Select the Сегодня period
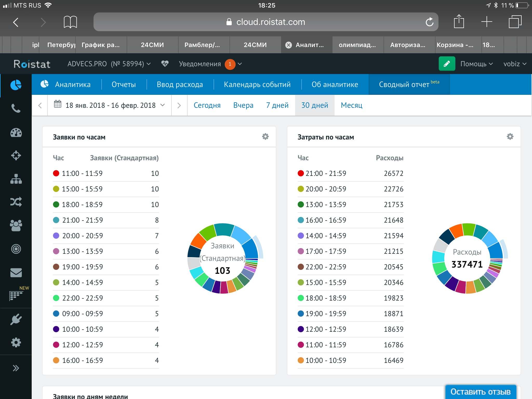Screen dimensions: 532x399 (207, 105)
